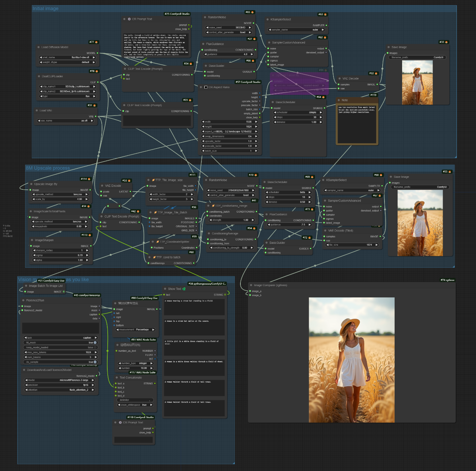The width and height of the screenshot is (476, 471).
Task: Toggle do_sample switch in Florence2Run
Action: tap(95, 362)
